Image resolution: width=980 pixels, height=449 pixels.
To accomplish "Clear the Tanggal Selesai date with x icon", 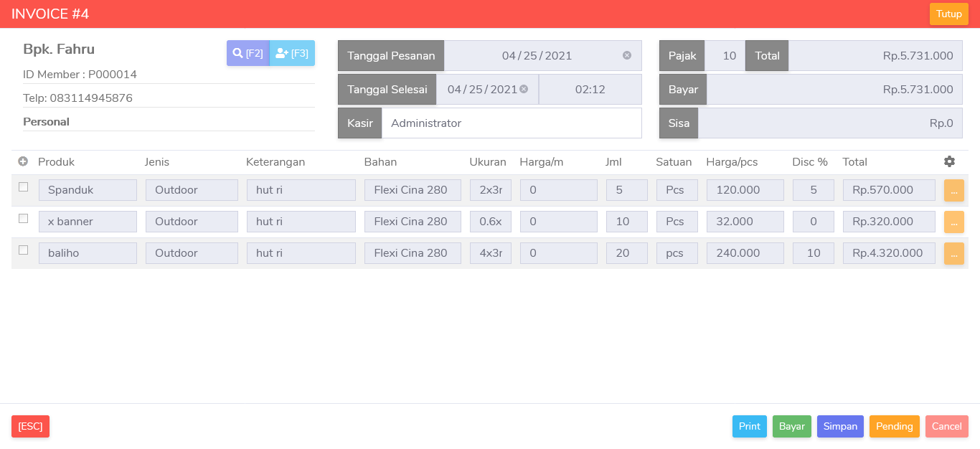I will point(524,89).
